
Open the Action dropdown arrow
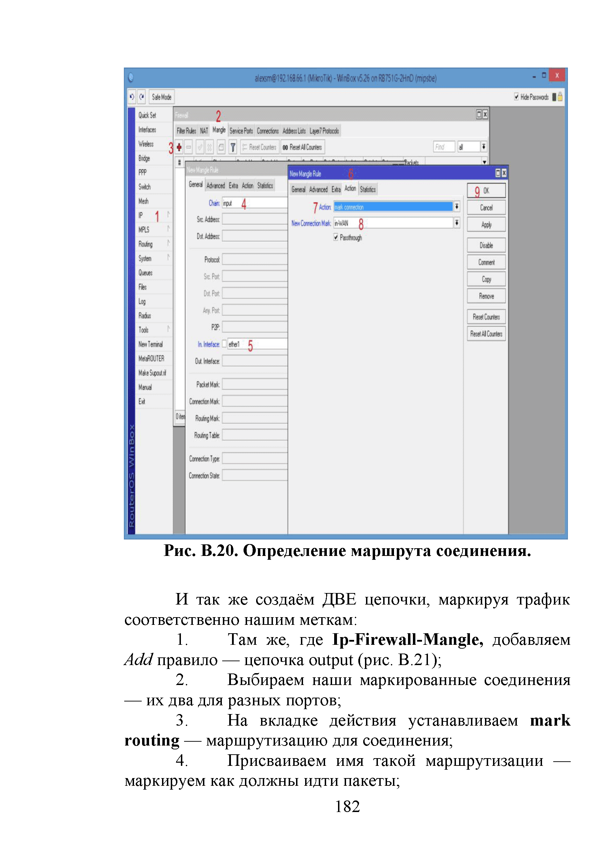point(457,206)
